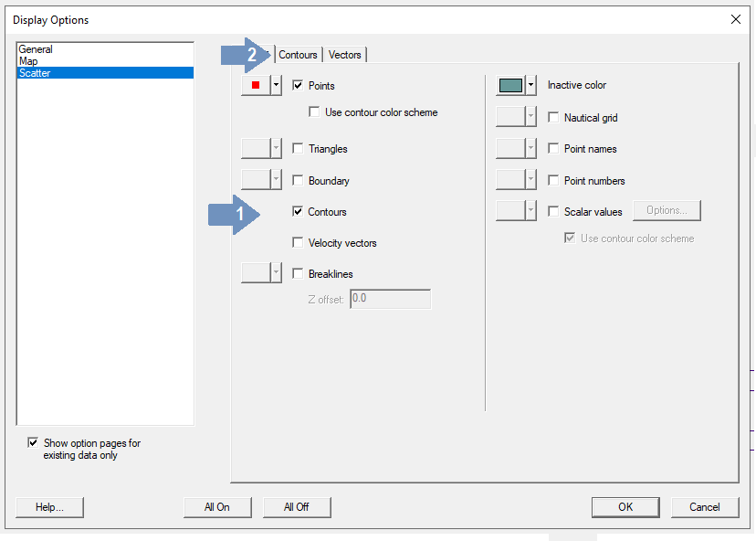Viewport: 756px width, 541px height.
Task: Select Map in the options list
Action: click(105, 61)
